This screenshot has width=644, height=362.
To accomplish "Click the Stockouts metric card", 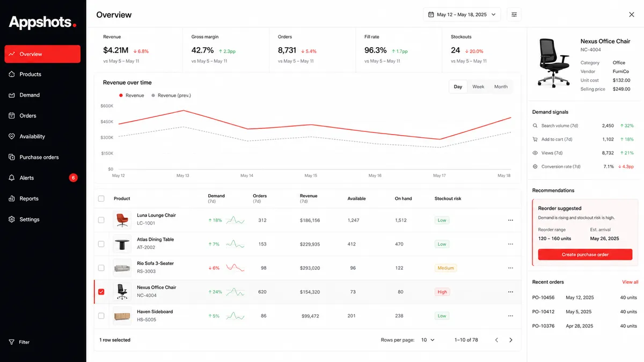I will [x=485, y=50].
